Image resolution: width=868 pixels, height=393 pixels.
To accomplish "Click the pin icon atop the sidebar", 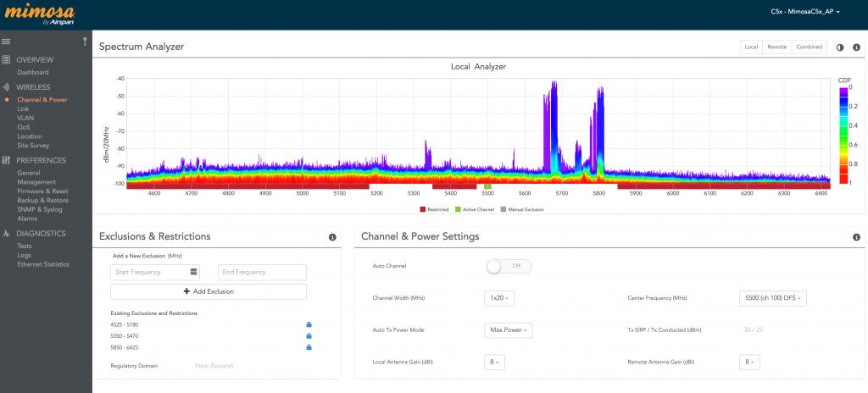I will tap(85, 41).
